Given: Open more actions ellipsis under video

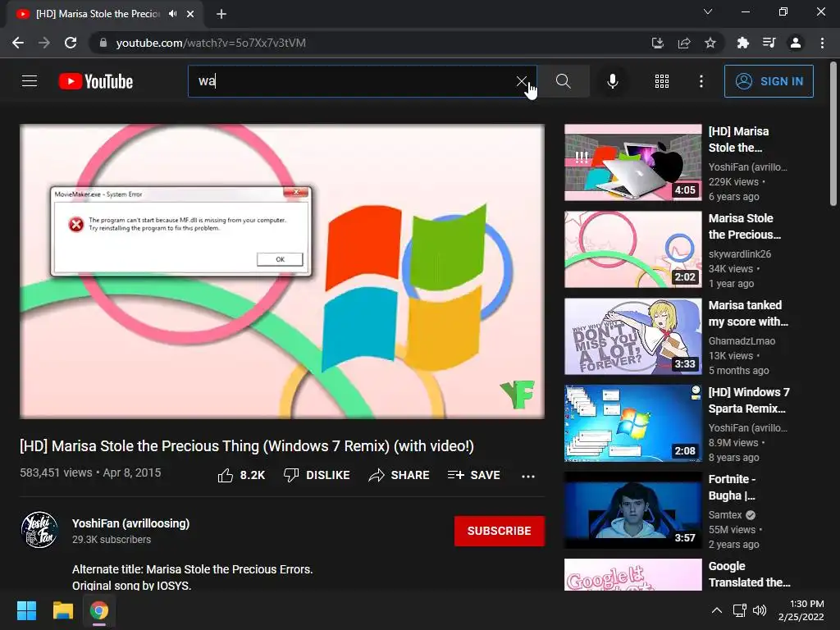Looking at the screenshot, I should pos(528,477).
